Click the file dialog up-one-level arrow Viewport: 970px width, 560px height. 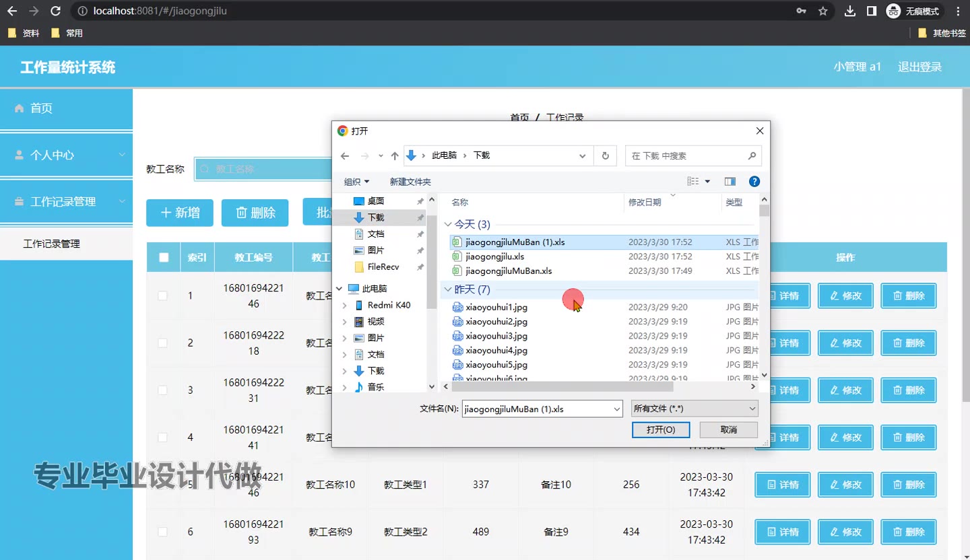click(395, 155)
